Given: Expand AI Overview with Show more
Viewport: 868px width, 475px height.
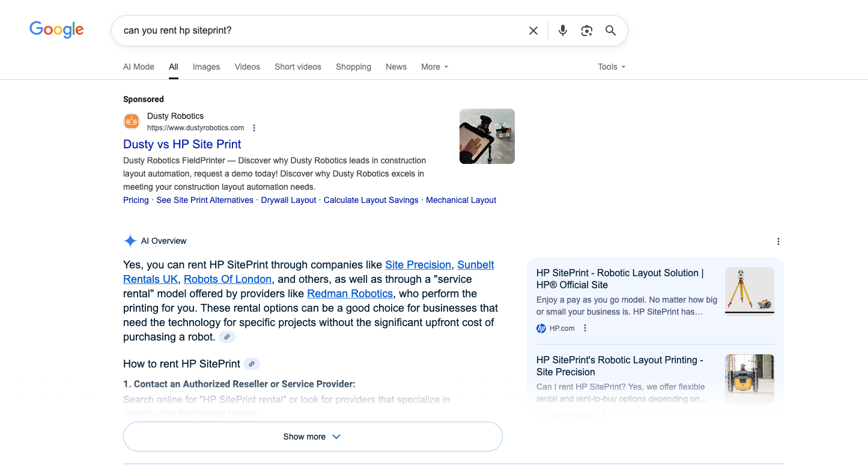Looking at the screenshot, I should 312,437.
